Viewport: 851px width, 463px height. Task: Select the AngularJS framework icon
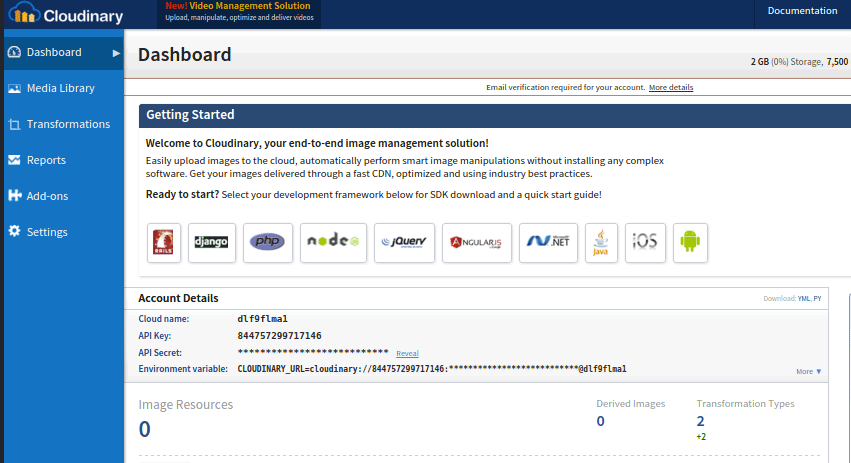477,243
